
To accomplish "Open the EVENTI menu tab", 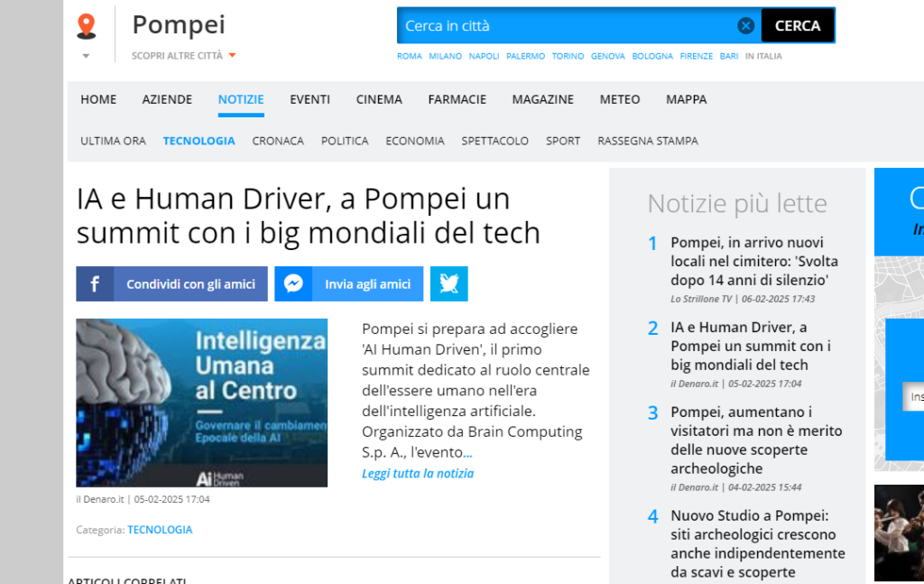I will tap(310, 99).
